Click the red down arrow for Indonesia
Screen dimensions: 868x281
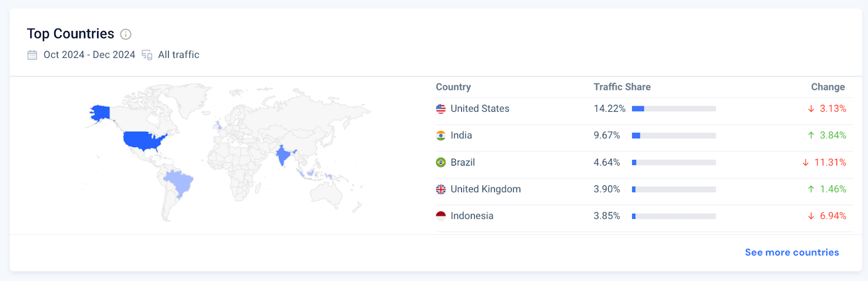(x=811, y=216)
